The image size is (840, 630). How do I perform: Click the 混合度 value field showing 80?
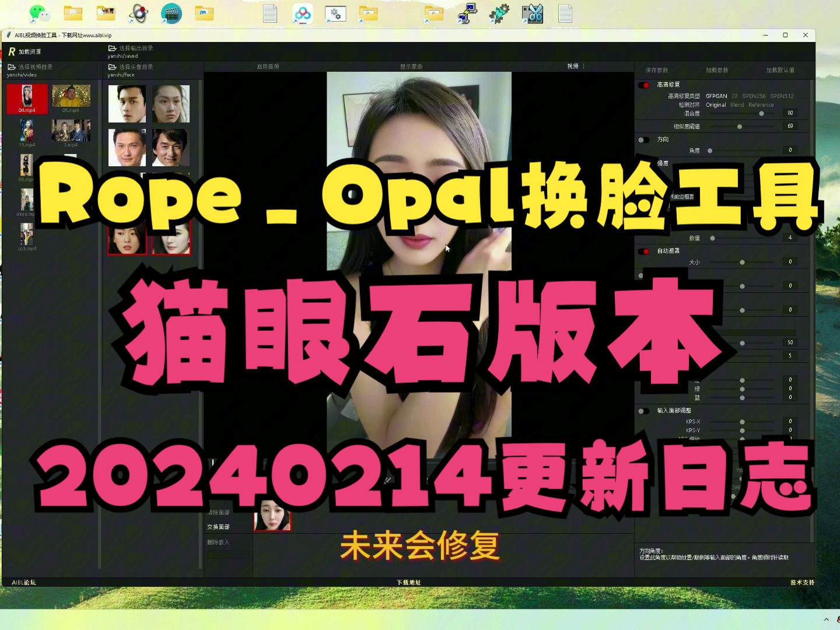[790, 113]
